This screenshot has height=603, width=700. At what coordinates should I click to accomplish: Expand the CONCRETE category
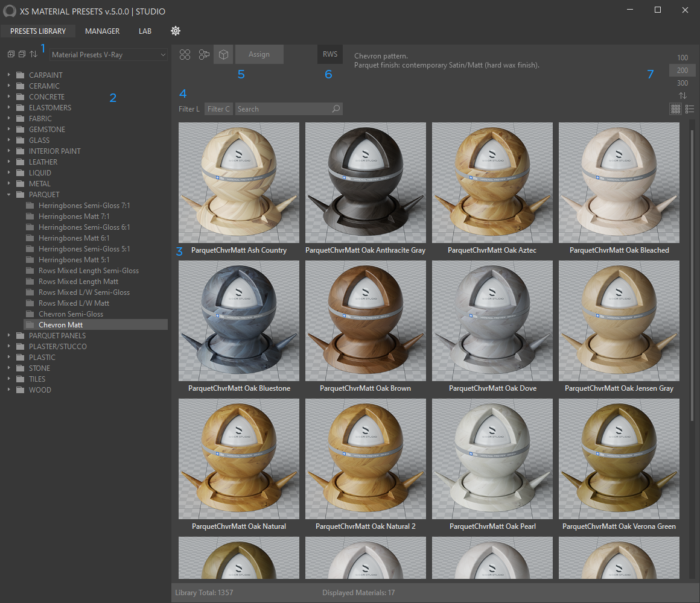[8, 96]
